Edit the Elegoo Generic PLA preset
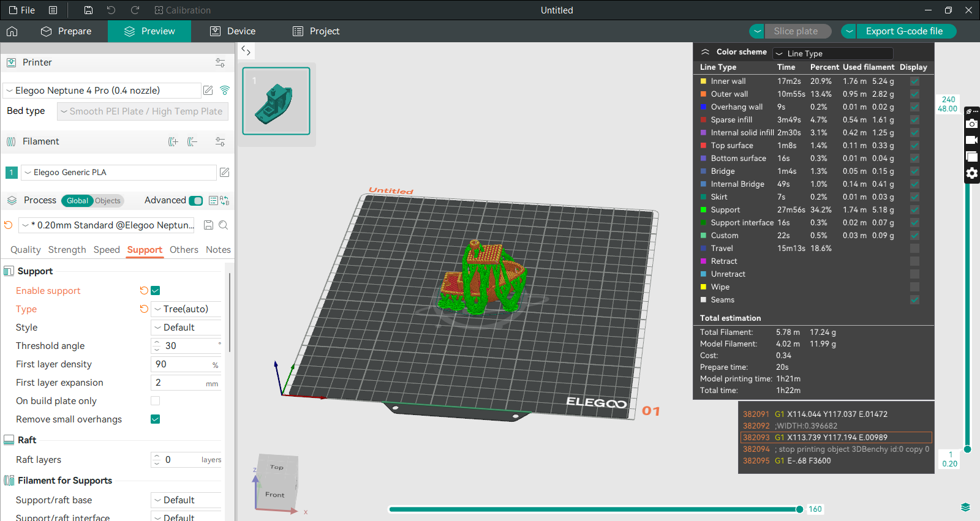 pyautogui.click(x=225, y=173)
